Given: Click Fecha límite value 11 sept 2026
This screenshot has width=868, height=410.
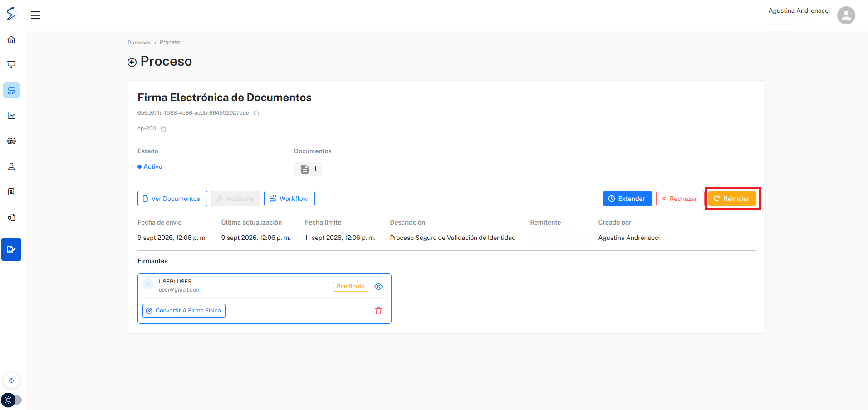Looking at the screenshot, I should tap(340, 238).
